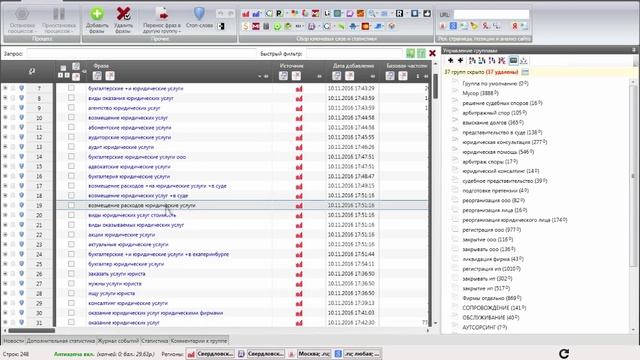640x360 pixels.
Task: Switch to the Статистика tab
Action: [155, 340]
